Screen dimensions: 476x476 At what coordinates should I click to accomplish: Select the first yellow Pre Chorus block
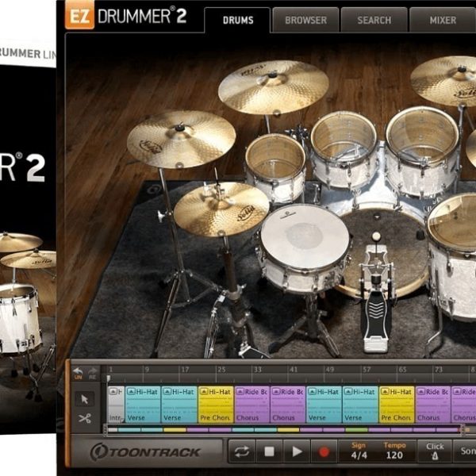[216, 405]
